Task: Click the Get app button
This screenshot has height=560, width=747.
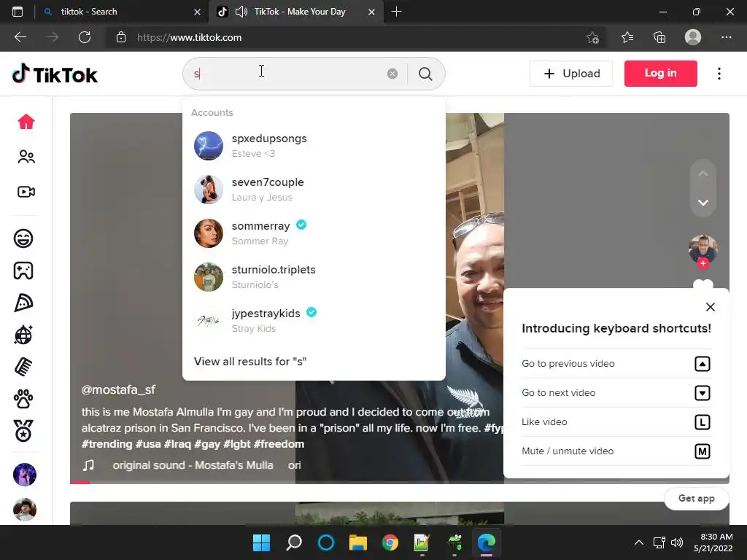Action: click(x=696, y=498)
